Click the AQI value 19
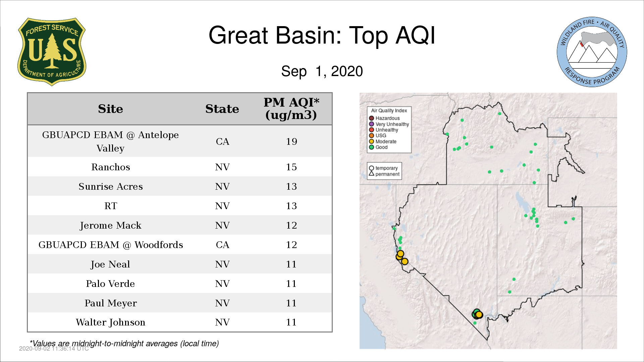Screen dimensions: 644x362 (x=291, y=141)
